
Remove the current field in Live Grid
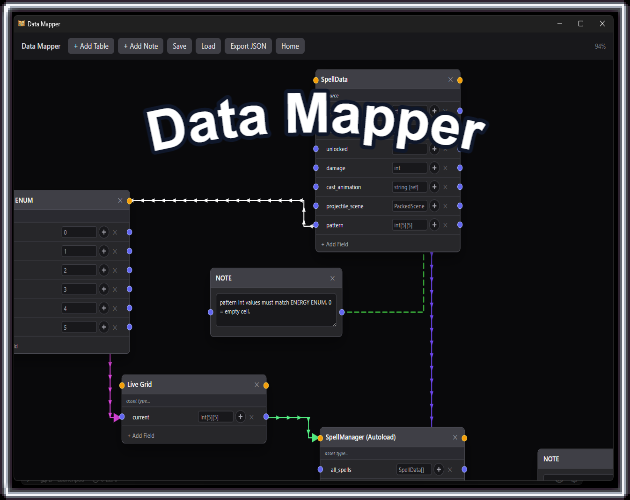tap(252, 417)
